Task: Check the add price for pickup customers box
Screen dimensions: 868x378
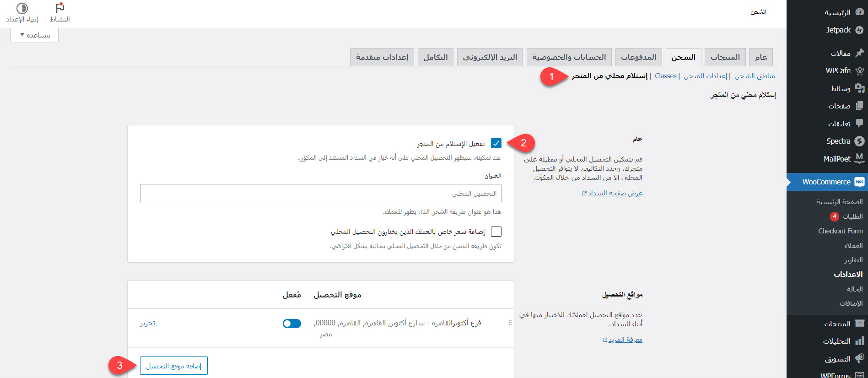Action: click(x=496, y=232)
